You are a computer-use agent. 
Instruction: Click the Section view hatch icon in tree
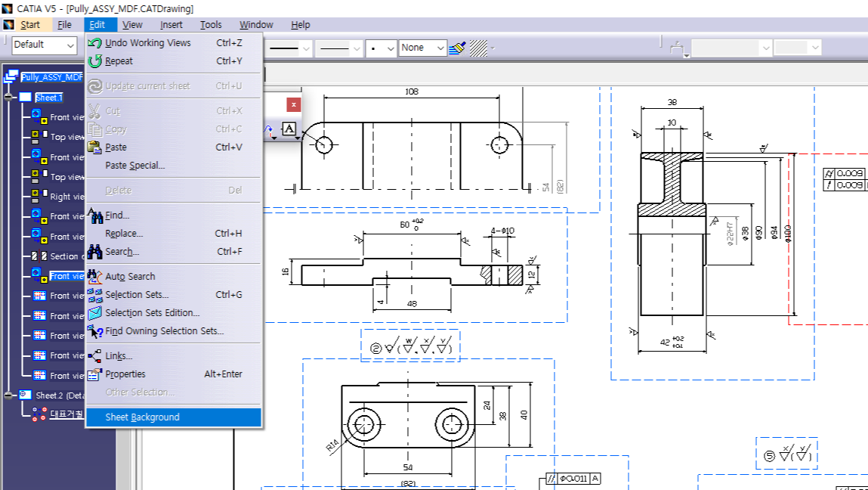pyautogui.click(x=39, y=256)
